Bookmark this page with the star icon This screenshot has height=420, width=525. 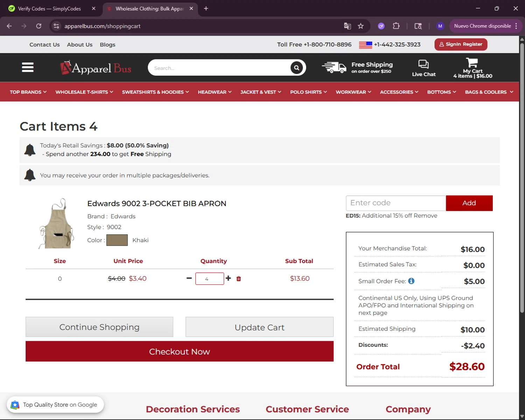tap(361, 26)
